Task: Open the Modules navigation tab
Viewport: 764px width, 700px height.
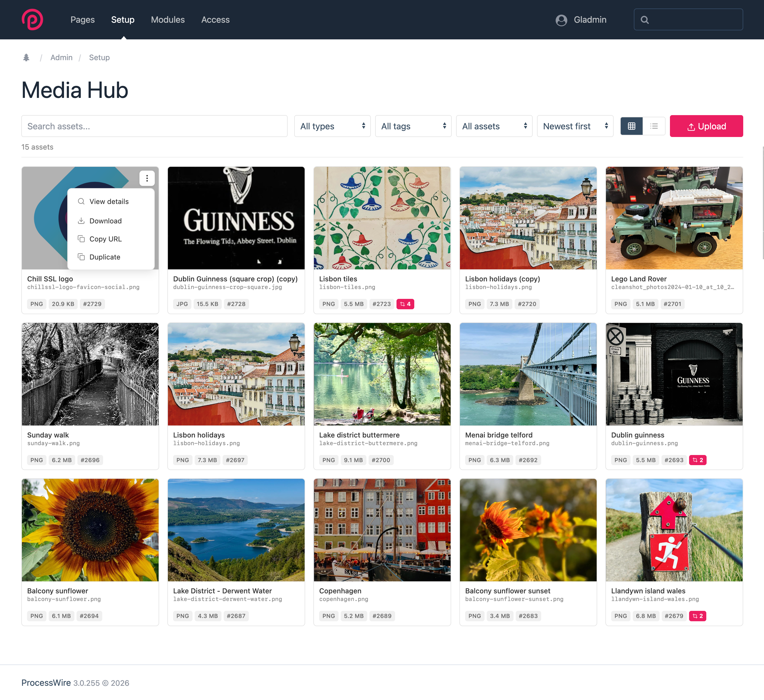Action: [x=168, y=20]
